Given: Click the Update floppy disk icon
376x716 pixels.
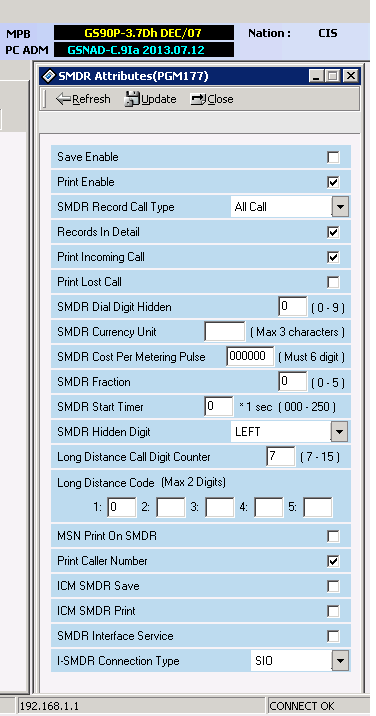Looking at the screenshot, I should pyautogui.click(x=132, y=99).
